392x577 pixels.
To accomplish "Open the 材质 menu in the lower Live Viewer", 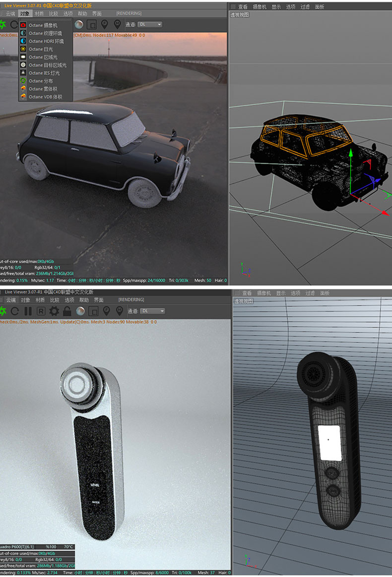I will tap(40, 300).
